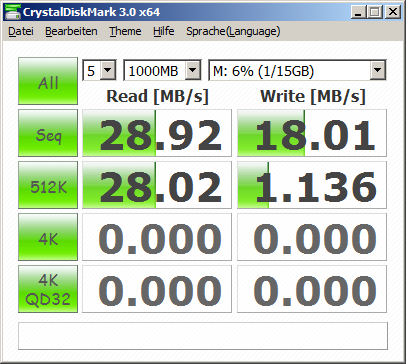Open the Bearbeiten menu
This screenshot has width=406, height=364.
coord(71,31)
